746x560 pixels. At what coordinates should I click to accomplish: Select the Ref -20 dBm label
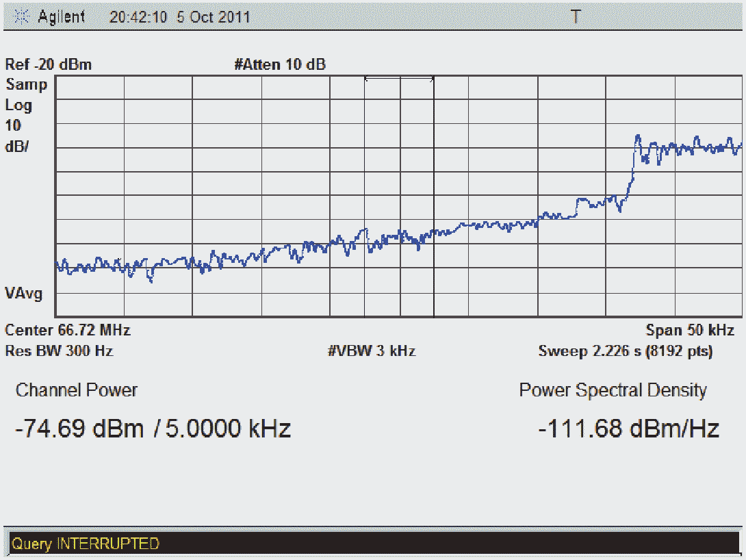[48, 65]
